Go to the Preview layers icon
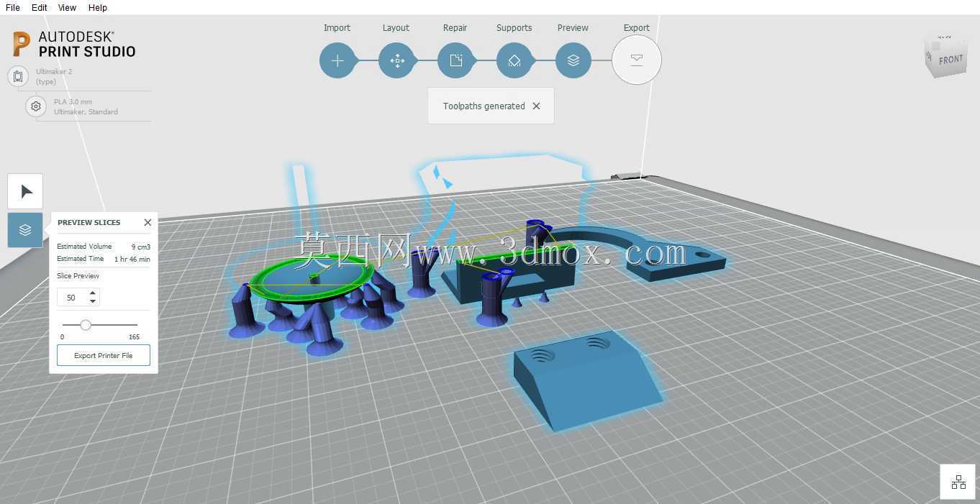980x504 pixels. tap(573, 60)
